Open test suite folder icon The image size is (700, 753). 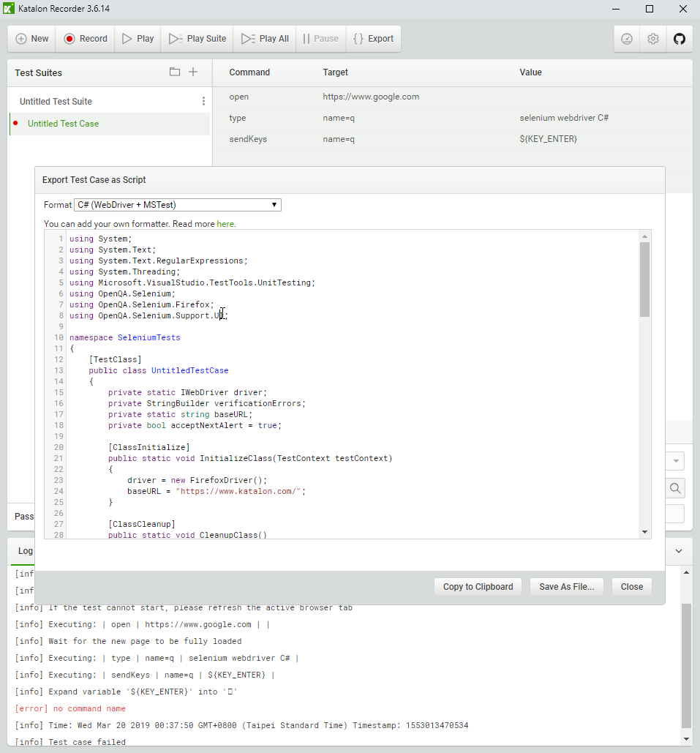(x=175, y=72)
